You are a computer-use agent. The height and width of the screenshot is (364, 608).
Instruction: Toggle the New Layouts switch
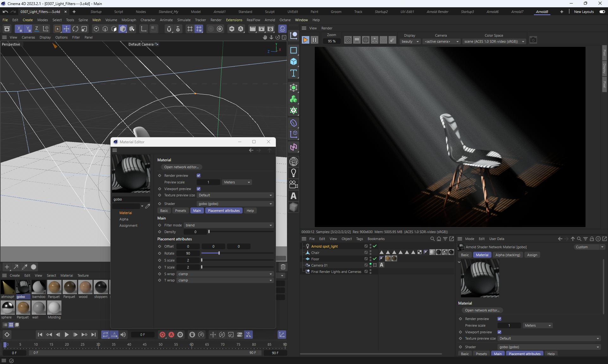click(x=602, y=12)
